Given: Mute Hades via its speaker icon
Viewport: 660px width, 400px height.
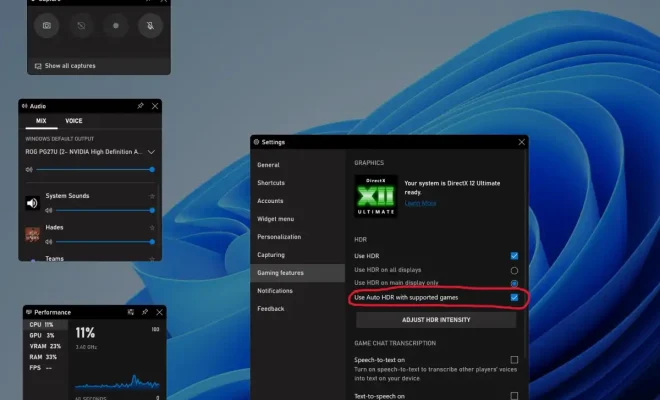Looking at the screenshot, I should pyautogui.click(x=49, y=242).
